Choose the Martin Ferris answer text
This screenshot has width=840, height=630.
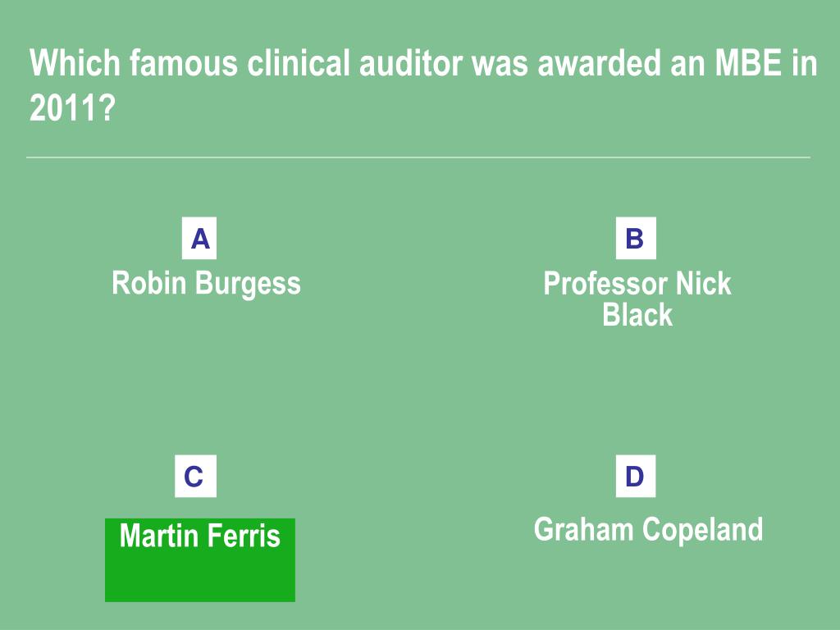coord(200,535)
